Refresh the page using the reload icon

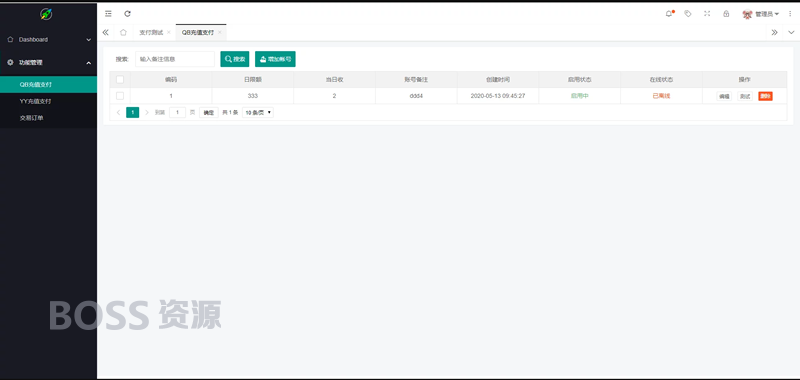point(128,14)
